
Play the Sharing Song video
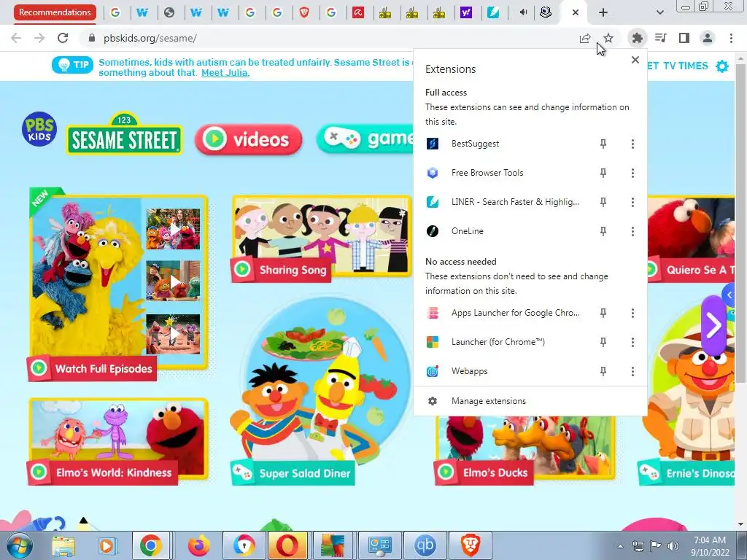(x=322, y=238)
